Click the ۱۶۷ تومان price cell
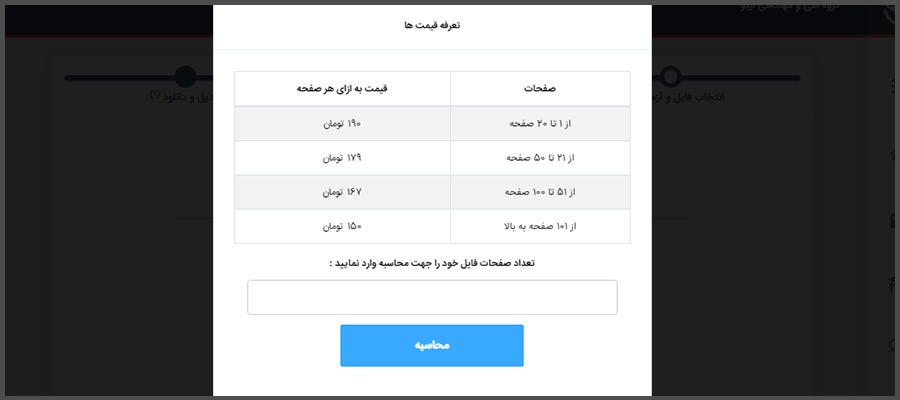Image resolution: width=900 pixels, height=400 pixels. click(342, 192)
